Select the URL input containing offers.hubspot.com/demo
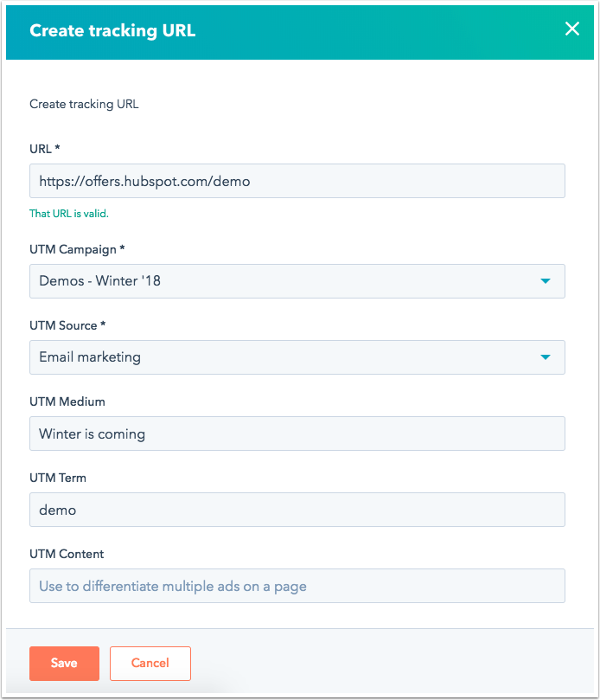600x700 pixels. [297, 180]
